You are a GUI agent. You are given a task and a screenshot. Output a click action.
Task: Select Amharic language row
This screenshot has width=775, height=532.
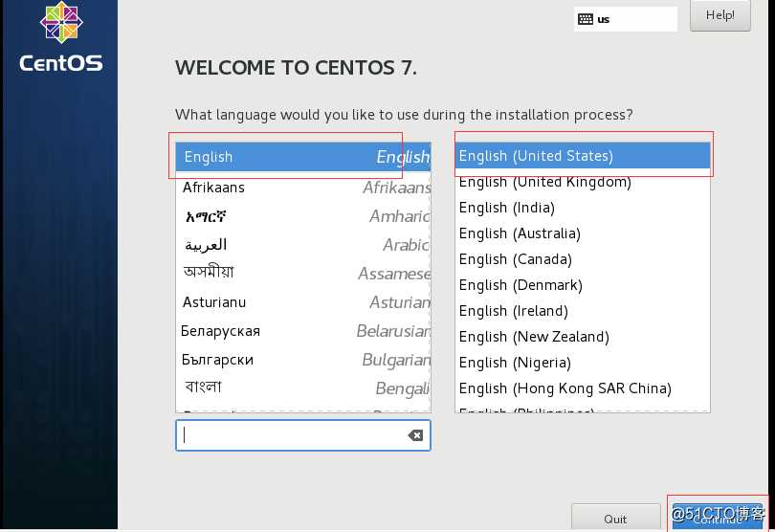[x=303, y=216]
